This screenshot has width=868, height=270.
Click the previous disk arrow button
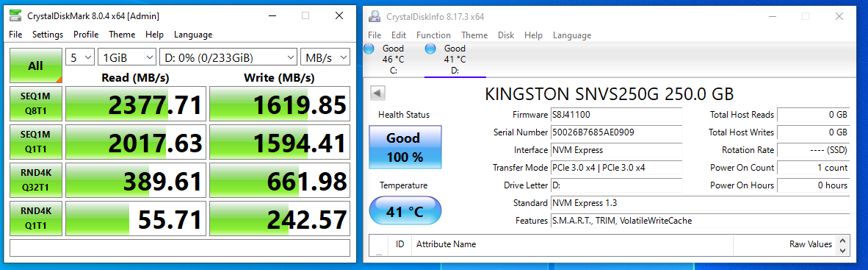tap(377, 93)
